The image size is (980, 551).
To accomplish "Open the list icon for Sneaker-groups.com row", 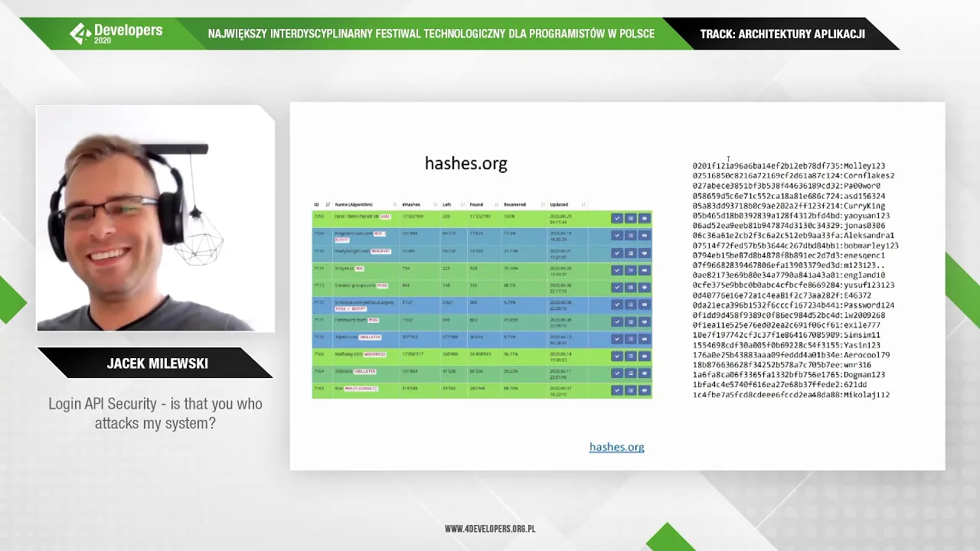I will (x=631, y=287).
